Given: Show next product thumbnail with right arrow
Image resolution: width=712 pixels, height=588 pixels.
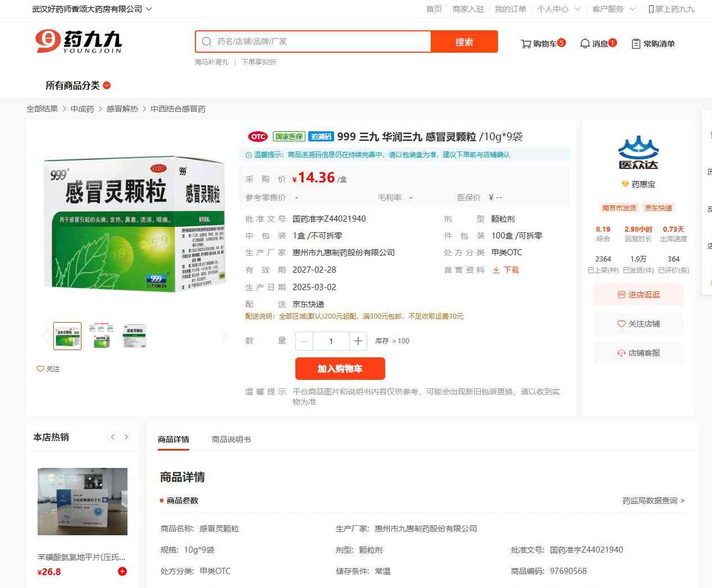Looking at the screenshot, I should (225, 336).
